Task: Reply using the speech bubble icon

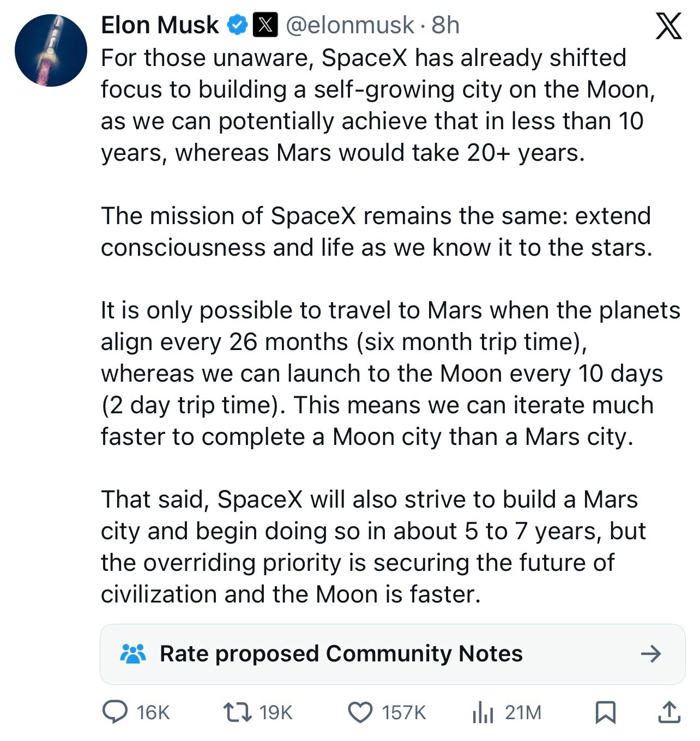Action: [x=115, y=712]
